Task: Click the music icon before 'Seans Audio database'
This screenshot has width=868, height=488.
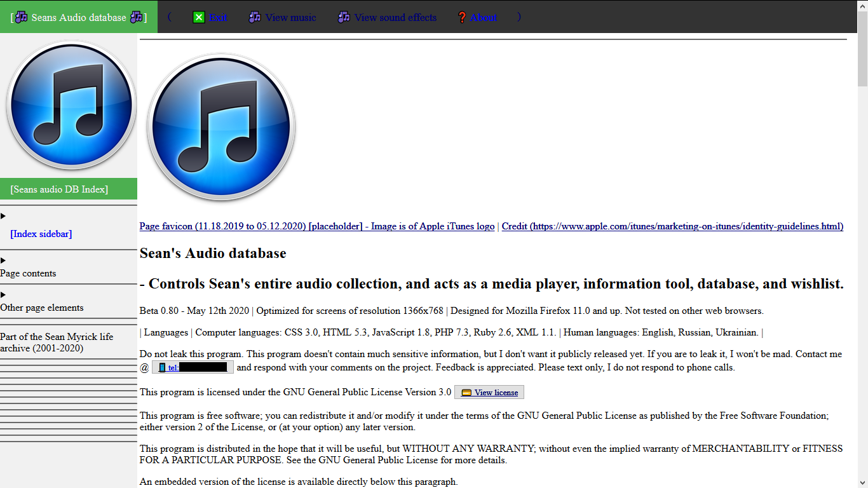Action: (22, 17)
